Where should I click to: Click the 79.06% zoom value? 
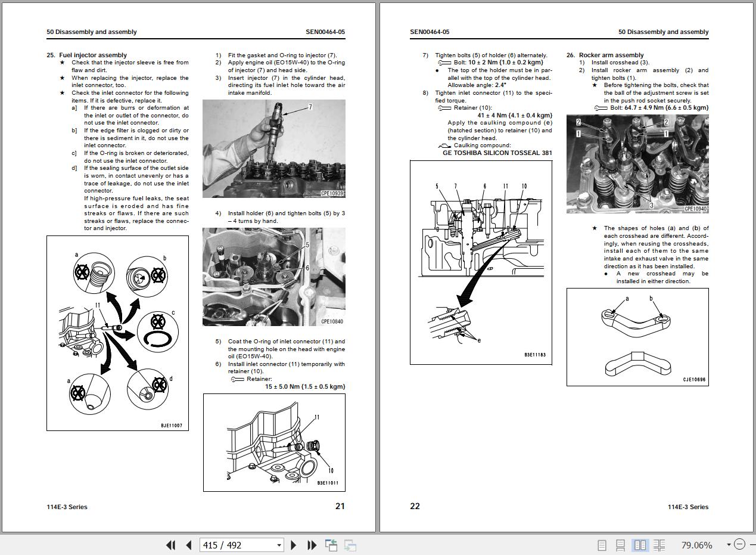(696, 545)
